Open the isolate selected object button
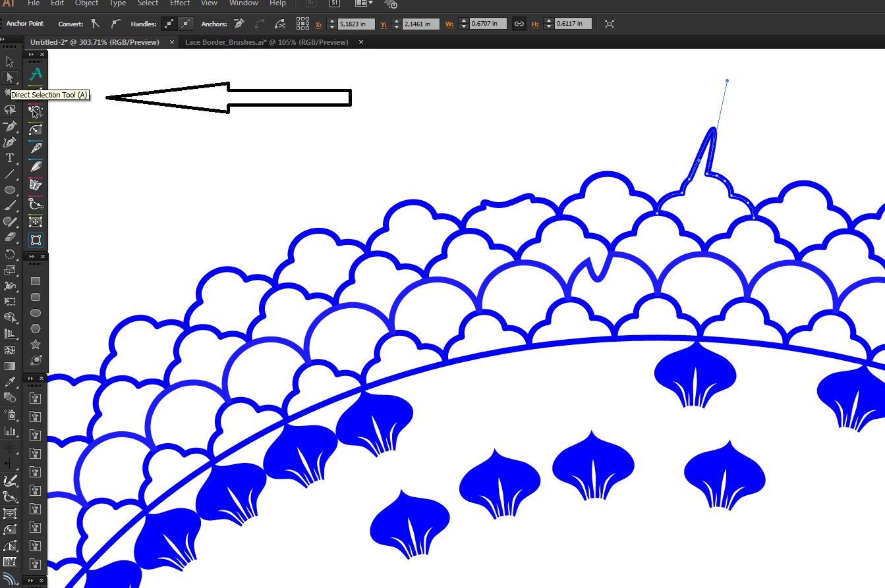Screen dimensions: 885x588 (610, 24)
